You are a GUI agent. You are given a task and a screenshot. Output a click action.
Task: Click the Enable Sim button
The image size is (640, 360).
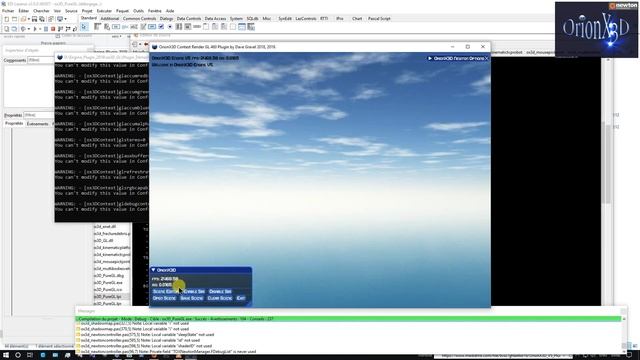point(194,291)
